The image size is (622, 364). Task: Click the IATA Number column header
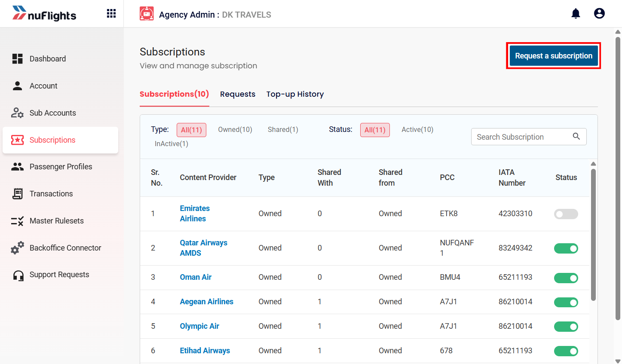tap(512, 177)
